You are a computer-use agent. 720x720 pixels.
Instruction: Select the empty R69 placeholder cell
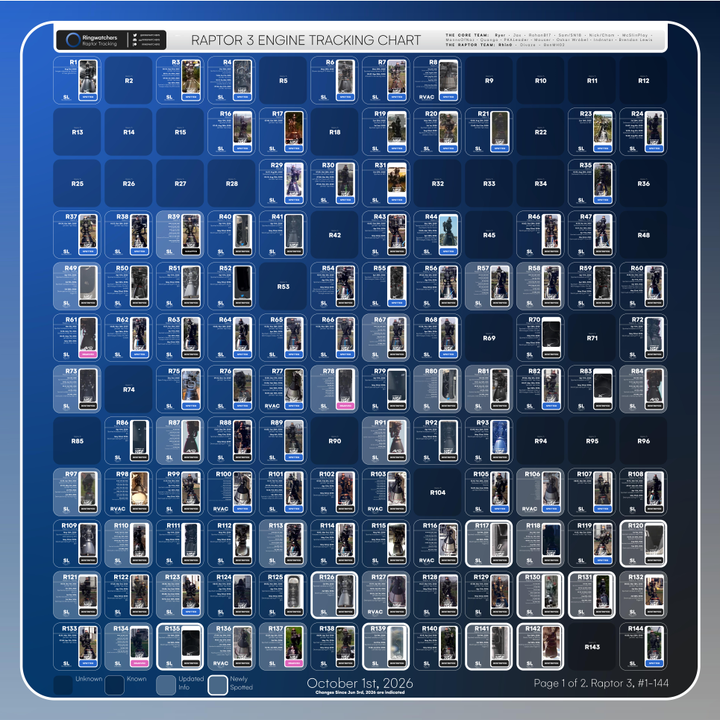[x=489, y=338]
